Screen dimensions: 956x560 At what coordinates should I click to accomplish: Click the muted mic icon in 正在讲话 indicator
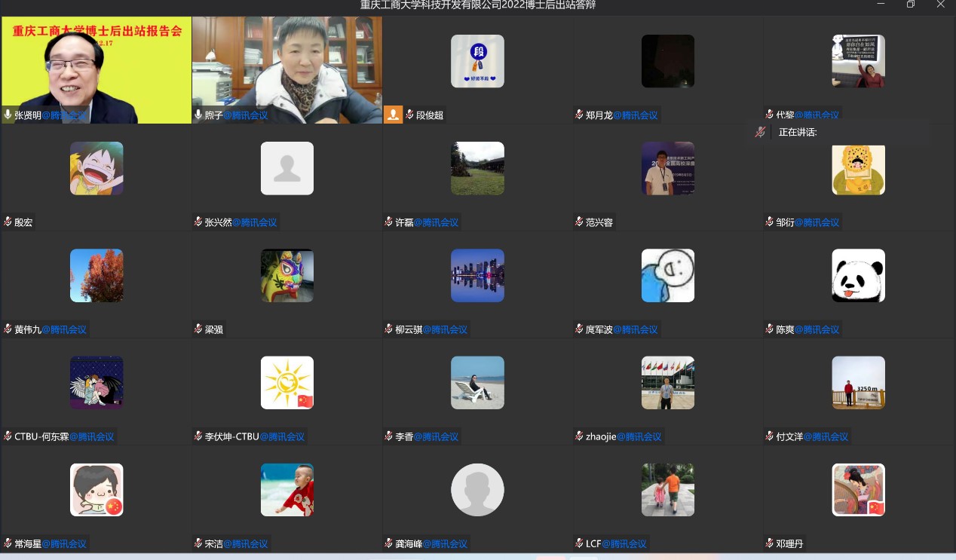pos(761,132)
